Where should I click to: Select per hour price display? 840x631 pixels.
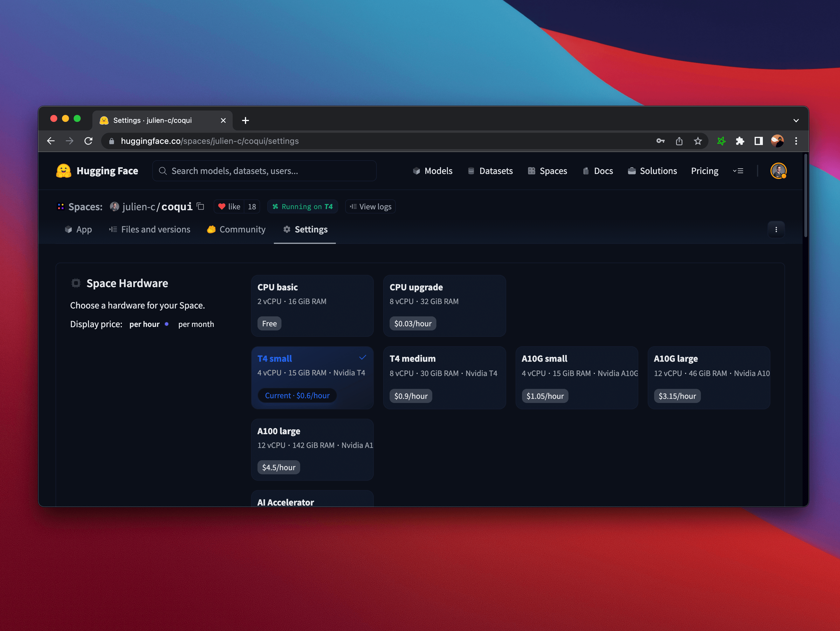click(x=145, y=324)
